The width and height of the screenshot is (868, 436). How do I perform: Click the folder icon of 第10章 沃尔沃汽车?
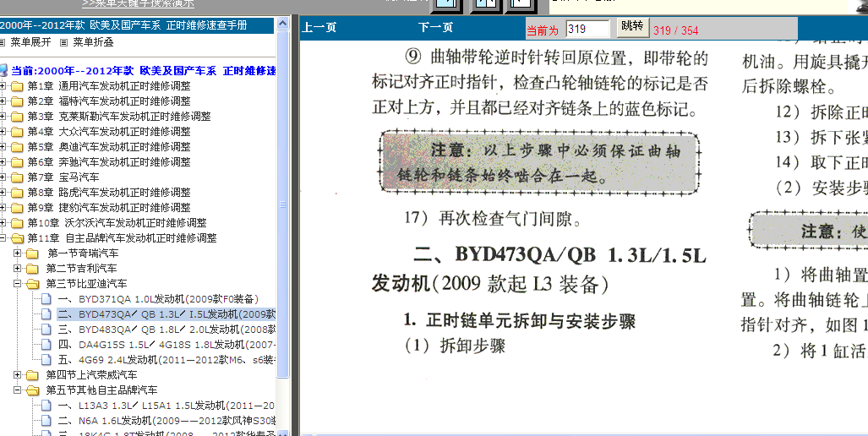click(17, 223)
